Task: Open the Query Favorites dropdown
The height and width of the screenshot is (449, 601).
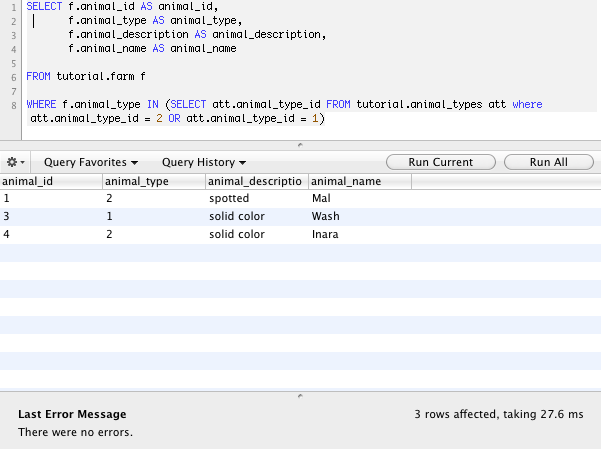Action: click(91, 163)
